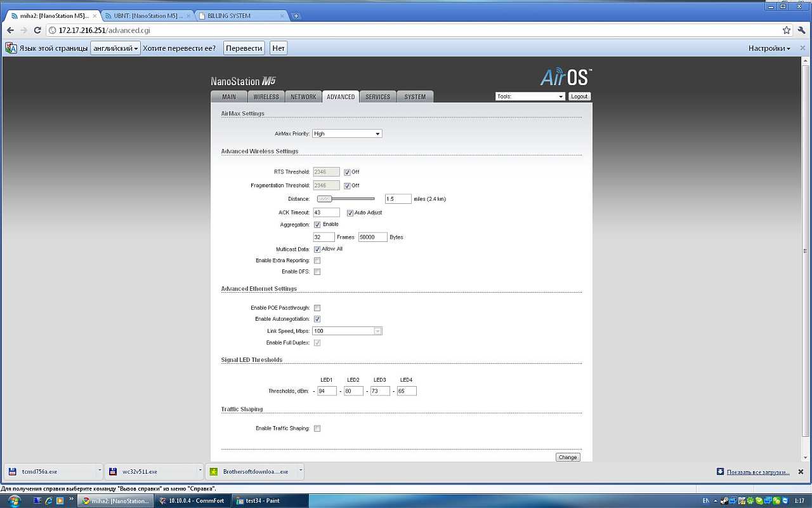Viewport: 812px width, 508px height.
Task: Launch Internet Explorer from quick launch
Action: click(x=49, y=500)
